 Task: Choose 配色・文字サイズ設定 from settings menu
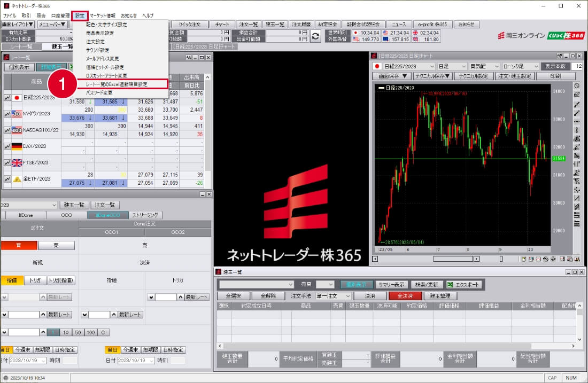pos(106,25)
